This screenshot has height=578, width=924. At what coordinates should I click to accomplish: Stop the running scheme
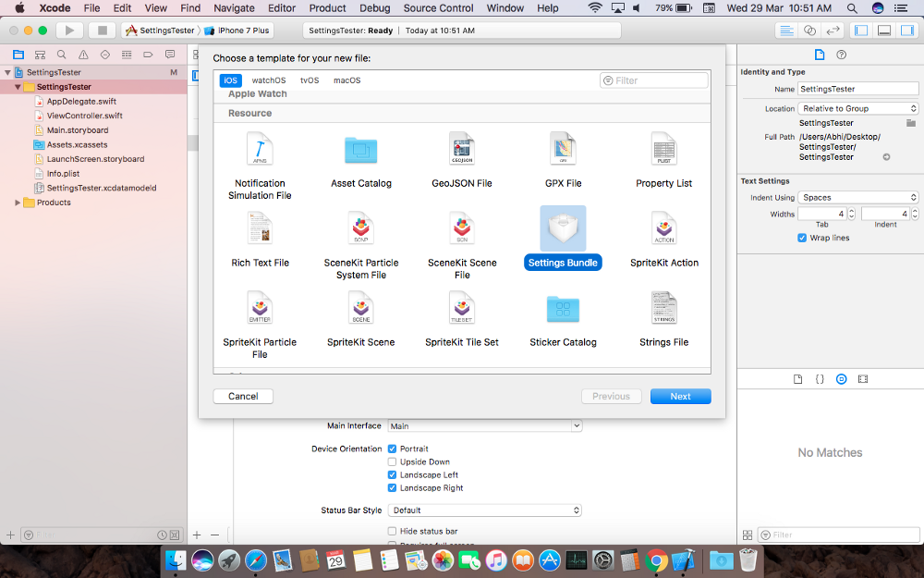point(102,31)
